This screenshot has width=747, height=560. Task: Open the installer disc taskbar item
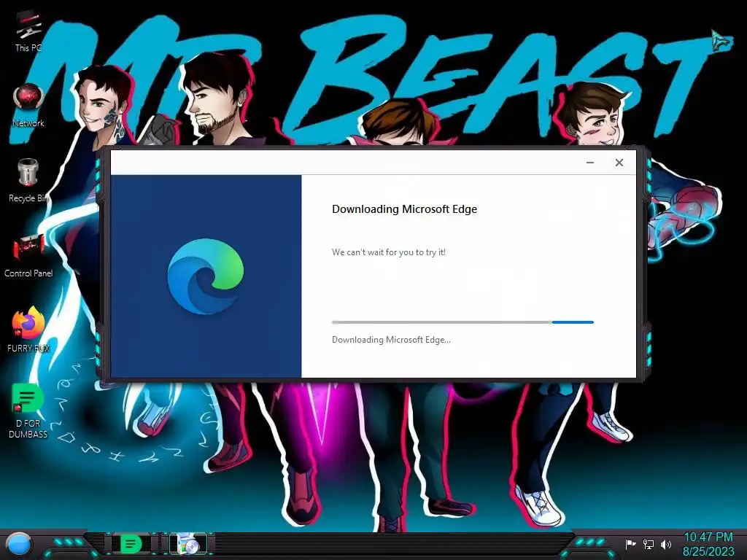(x=188, y=544)
